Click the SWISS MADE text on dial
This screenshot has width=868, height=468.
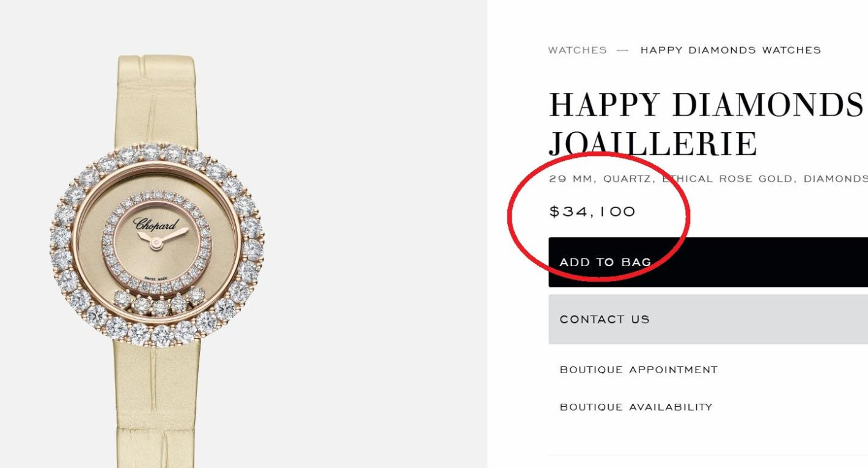click(156, 279)
